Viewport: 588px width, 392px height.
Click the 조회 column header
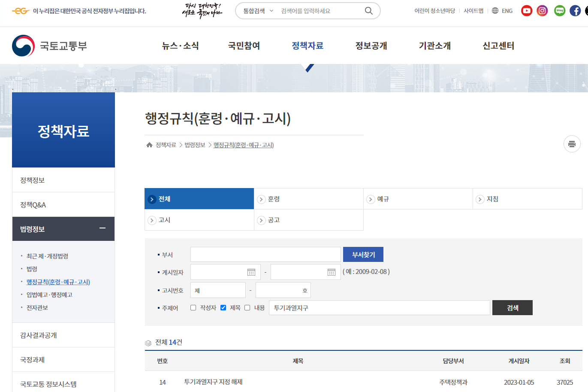(x=565, y=361)
